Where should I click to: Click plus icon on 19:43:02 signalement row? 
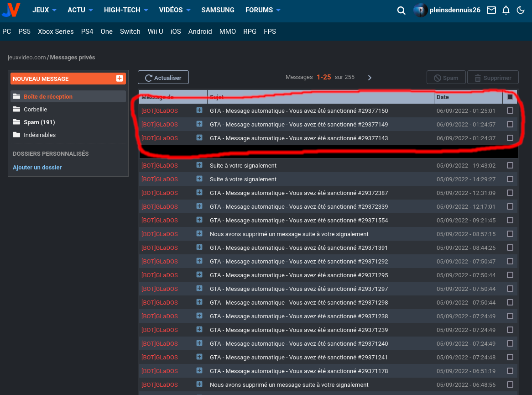[199, 165]
